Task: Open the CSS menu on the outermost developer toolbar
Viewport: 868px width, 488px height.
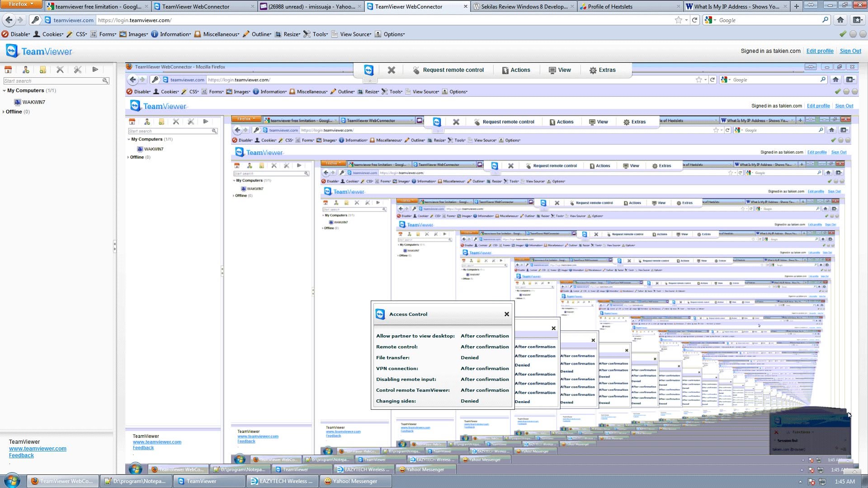Action: pos(77,34)
